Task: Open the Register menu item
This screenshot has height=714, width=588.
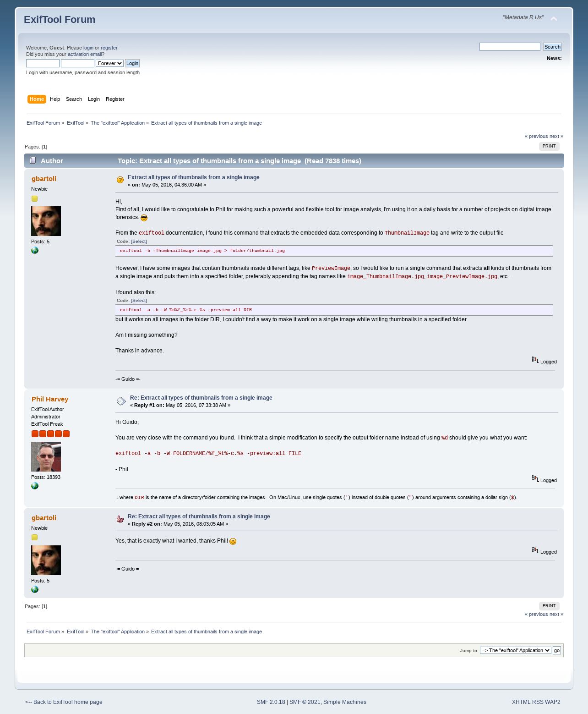Action: point(115,99)
